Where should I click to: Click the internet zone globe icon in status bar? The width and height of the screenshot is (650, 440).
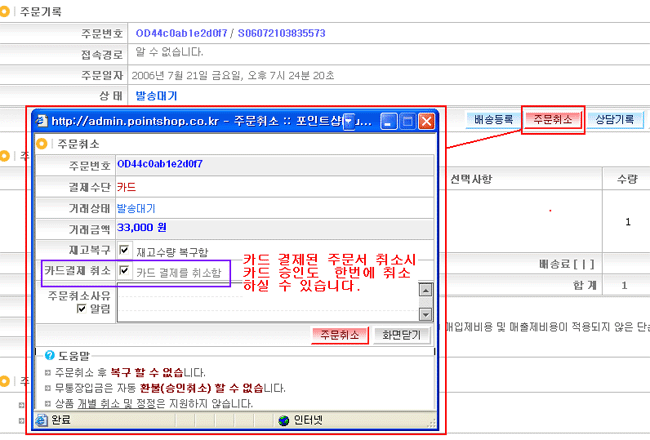(284, 420)
